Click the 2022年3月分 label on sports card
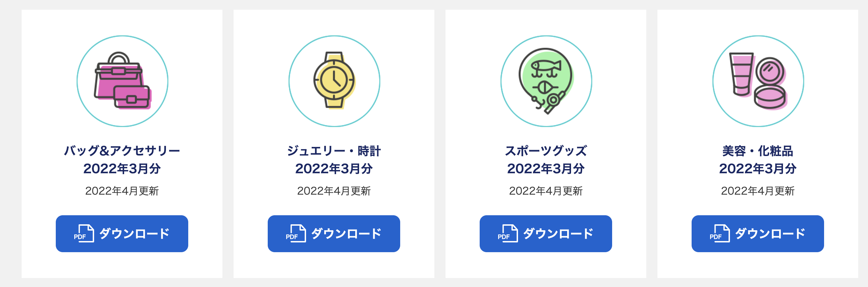Screen dimensions: 868x287 (x=546, y=169)
